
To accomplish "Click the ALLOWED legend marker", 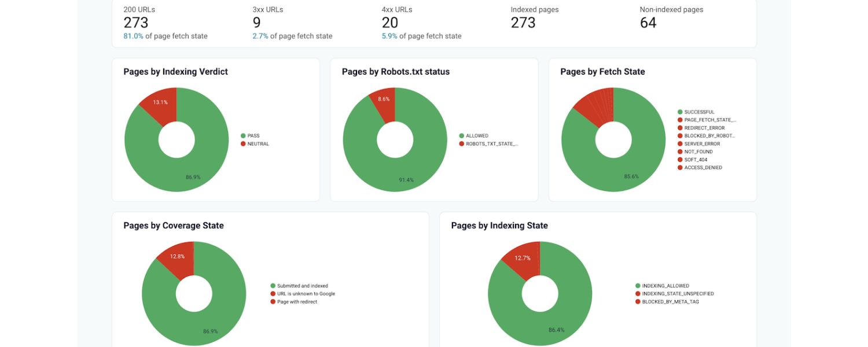I will (462, 135).
